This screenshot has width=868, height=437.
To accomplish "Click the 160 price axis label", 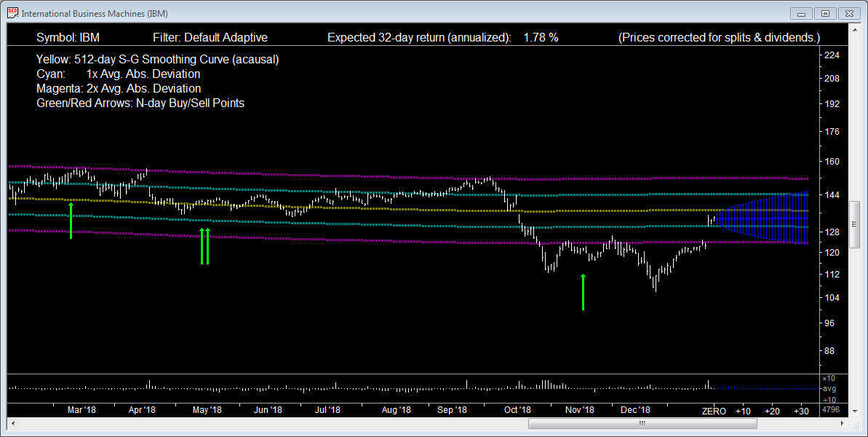I will click(x=832, y=162).
